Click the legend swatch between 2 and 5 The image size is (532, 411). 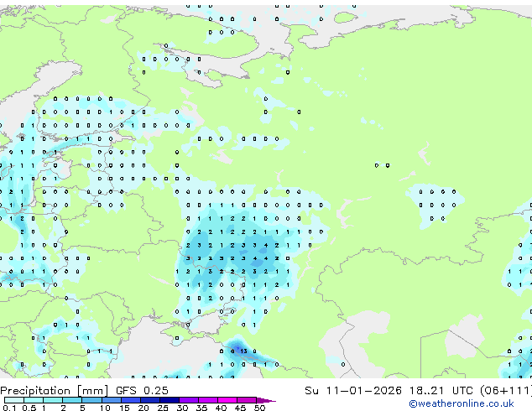[x=72, y=400]
